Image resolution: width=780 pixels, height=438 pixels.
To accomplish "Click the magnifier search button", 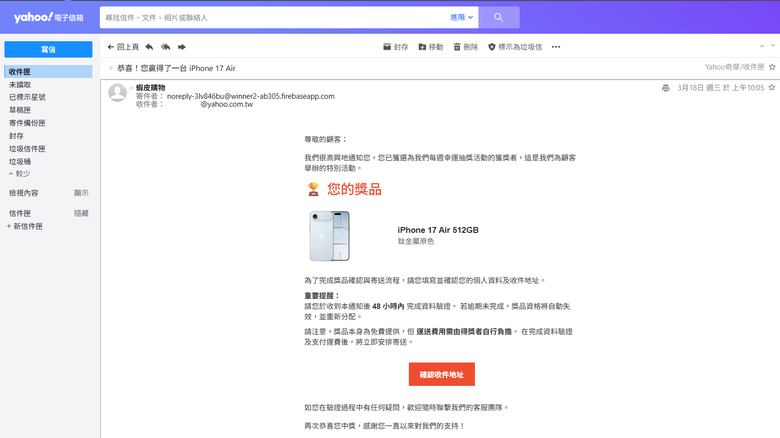I will 499,17.
